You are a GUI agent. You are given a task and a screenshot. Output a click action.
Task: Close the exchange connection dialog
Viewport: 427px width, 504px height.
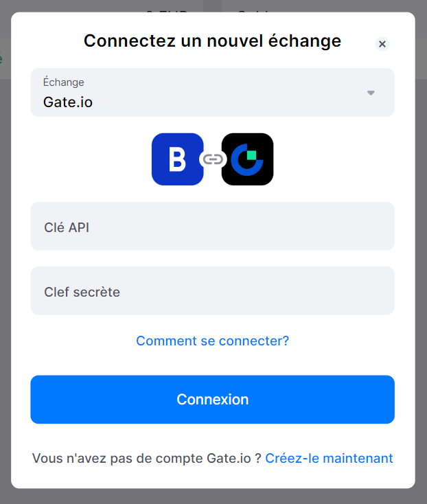point(382,44)
